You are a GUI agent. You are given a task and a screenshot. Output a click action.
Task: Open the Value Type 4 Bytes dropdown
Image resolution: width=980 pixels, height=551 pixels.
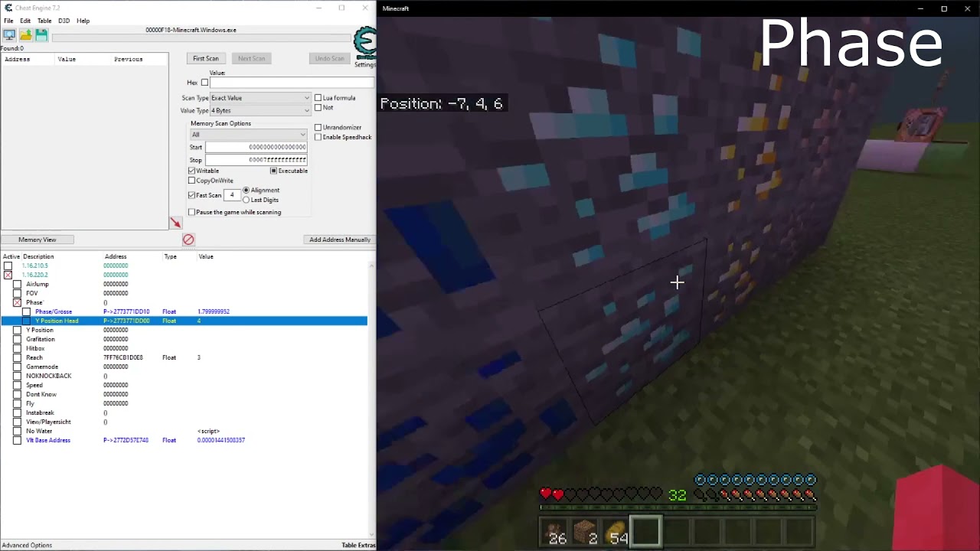(260, 110)
